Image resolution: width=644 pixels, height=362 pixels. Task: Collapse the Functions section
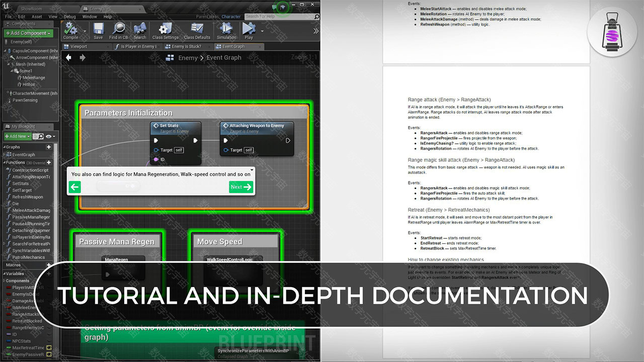pyautogui.click(x=5, y=162)
